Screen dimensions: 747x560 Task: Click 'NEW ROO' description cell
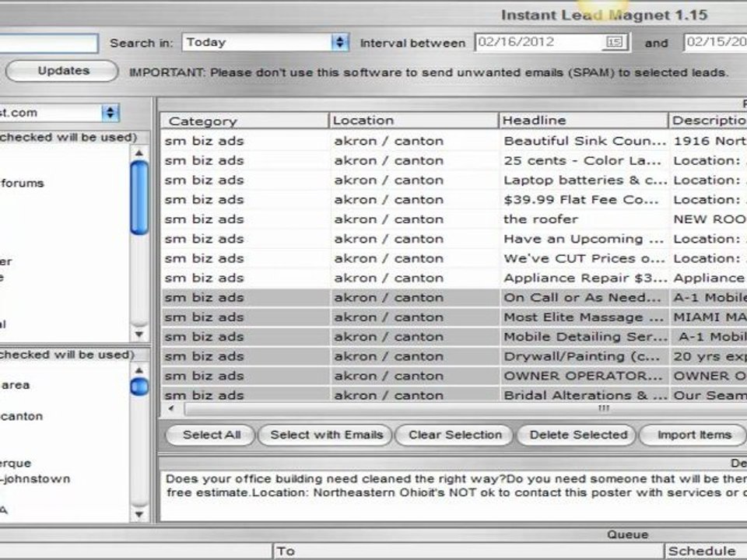tap(709, 219)
